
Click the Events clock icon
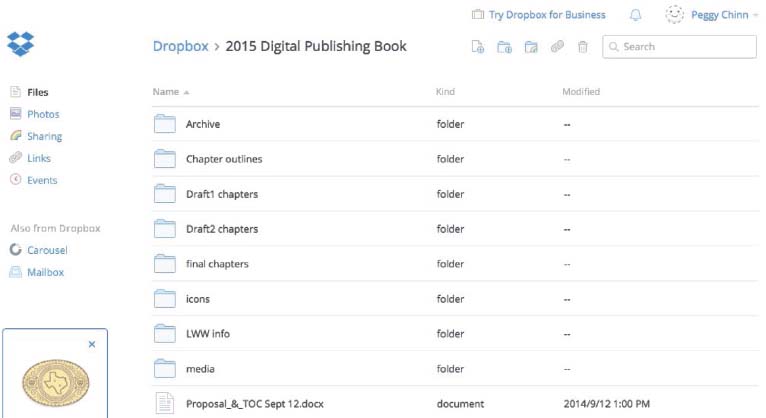(x=16, y=179)
